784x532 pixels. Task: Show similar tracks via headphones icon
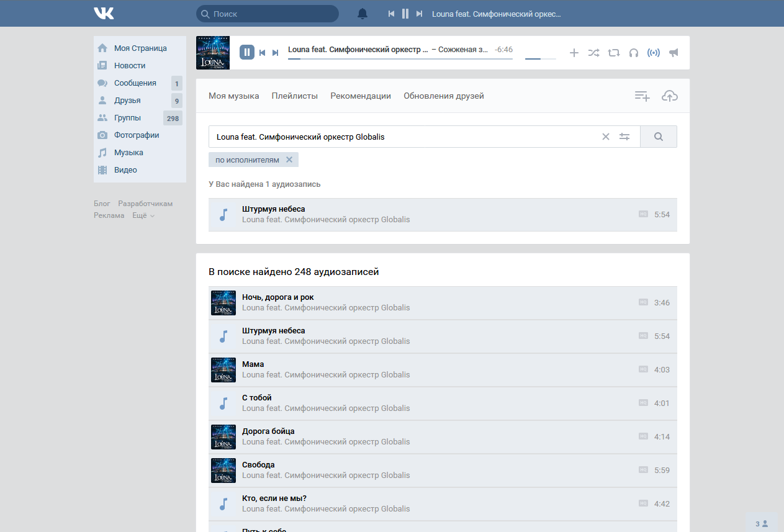tap(634, 53)
